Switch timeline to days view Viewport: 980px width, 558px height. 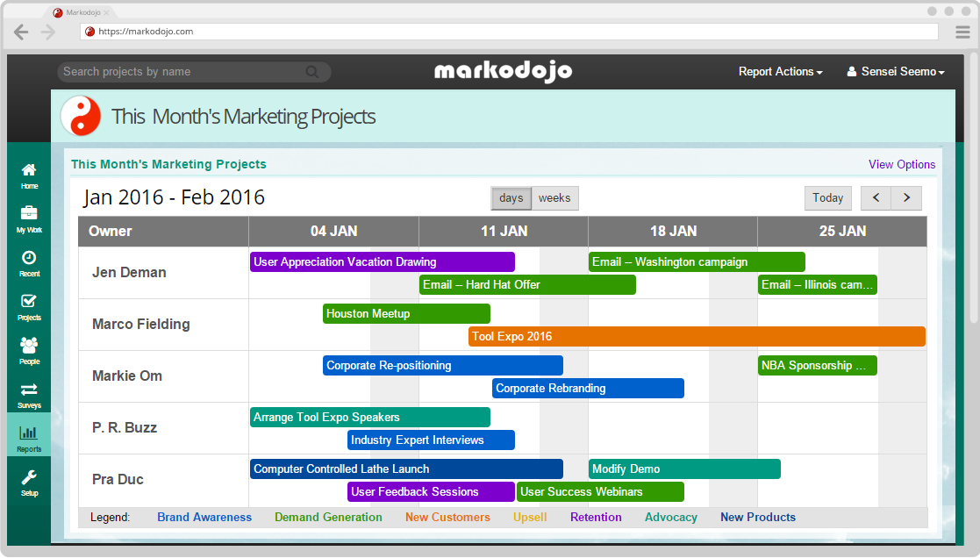coord(511,198)
